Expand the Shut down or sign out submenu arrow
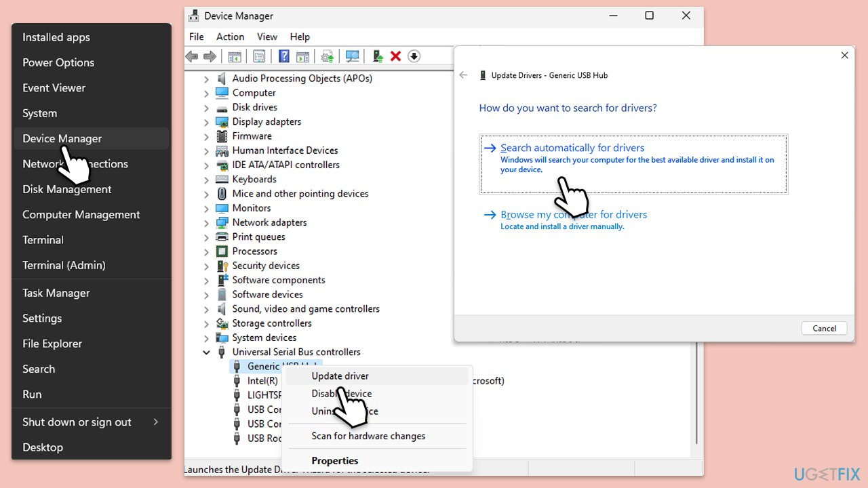This screenshot has height=488, width=868. click(155, 422)
